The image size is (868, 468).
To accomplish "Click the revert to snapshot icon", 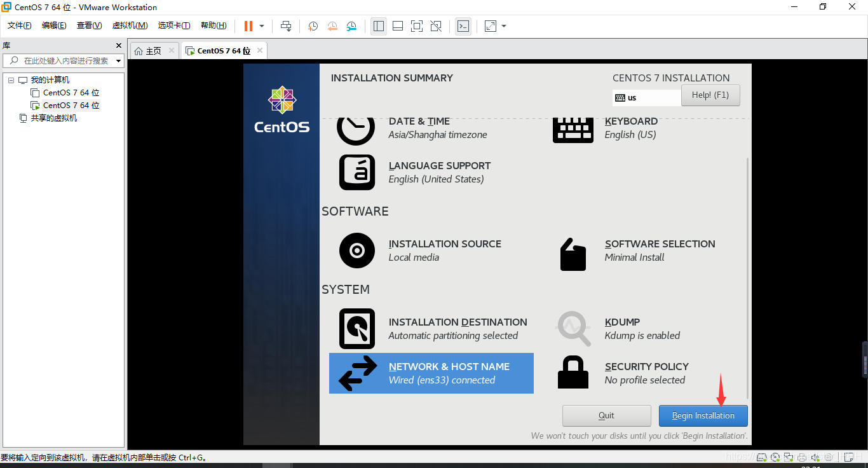I will pos(332,26).
